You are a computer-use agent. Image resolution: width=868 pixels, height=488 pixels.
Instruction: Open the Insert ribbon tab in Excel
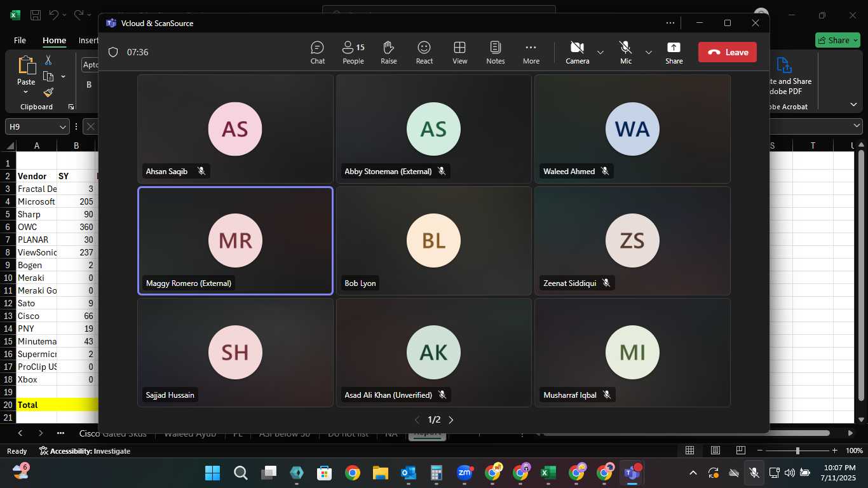point(88,40)
